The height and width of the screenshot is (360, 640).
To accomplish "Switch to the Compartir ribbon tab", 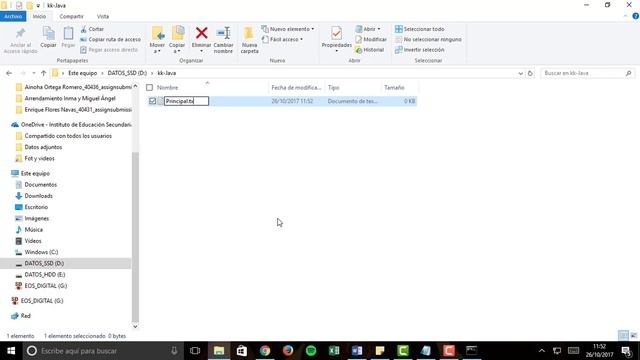I will (71, 16).
